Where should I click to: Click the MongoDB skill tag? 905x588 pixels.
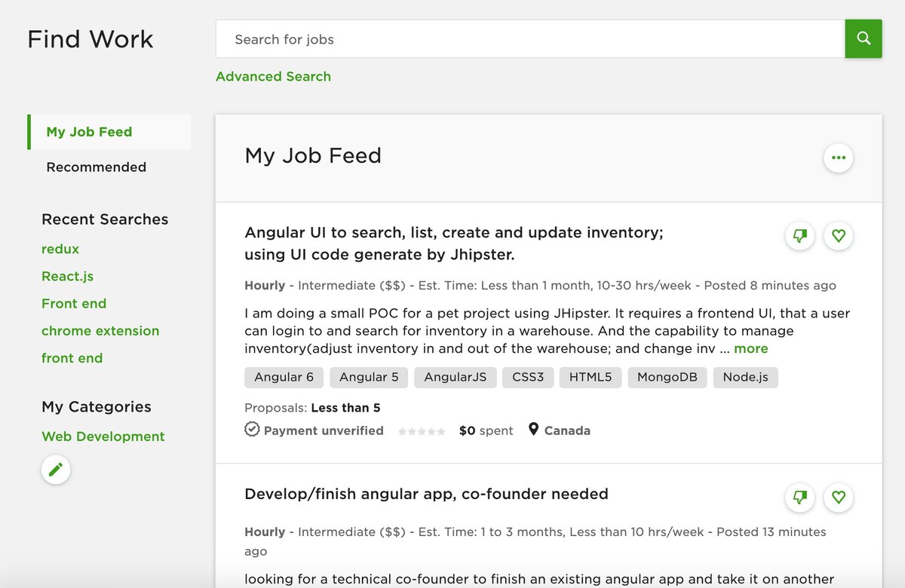[x=667, y=377]
